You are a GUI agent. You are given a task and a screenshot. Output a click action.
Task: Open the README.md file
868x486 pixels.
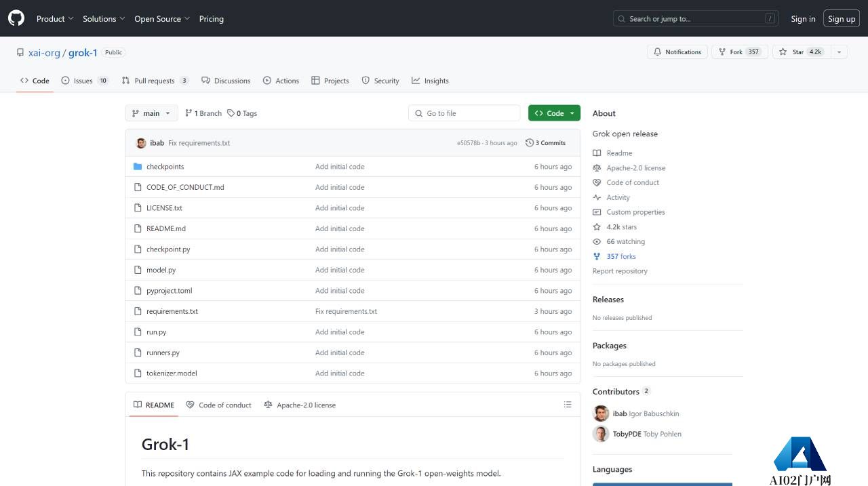(166, 228)
